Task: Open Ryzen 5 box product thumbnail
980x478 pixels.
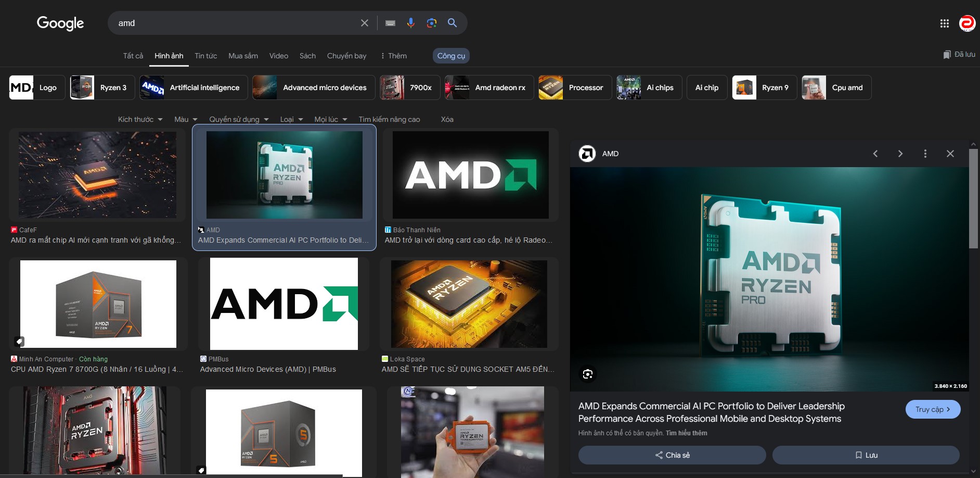Action: [x=284, y=433]
